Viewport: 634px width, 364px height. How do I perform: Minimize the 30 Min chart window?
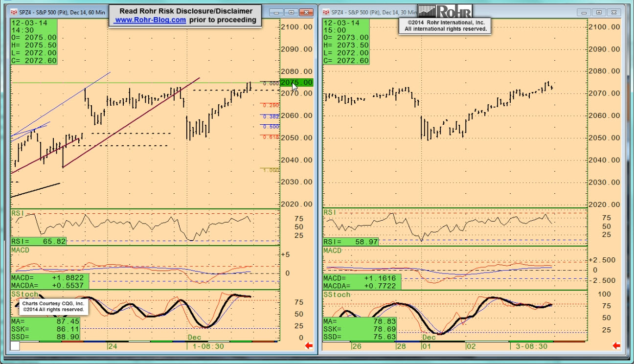tap(585, 12)
